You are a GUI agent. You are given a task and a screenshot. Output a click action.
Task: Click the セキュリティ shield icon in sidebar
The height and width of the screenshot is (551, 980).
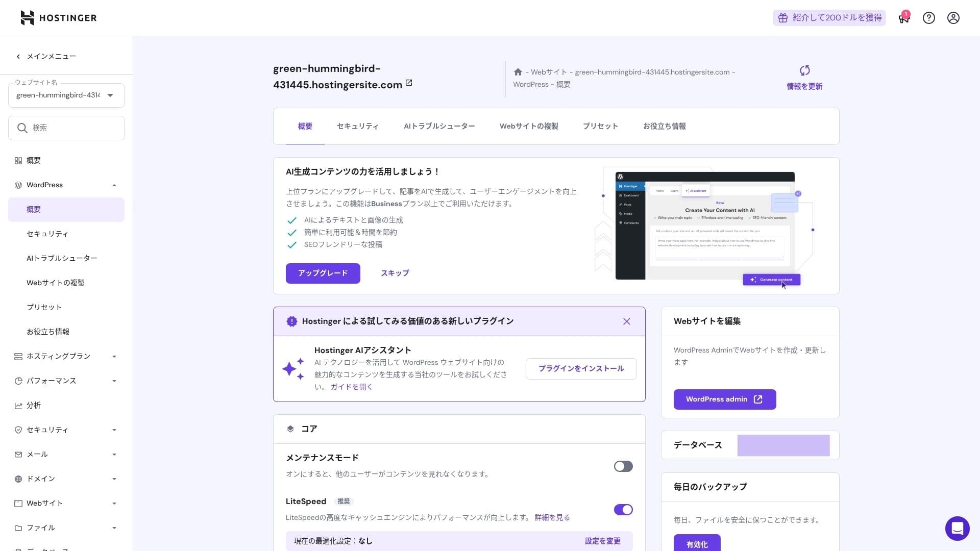[x=18, y=430]
